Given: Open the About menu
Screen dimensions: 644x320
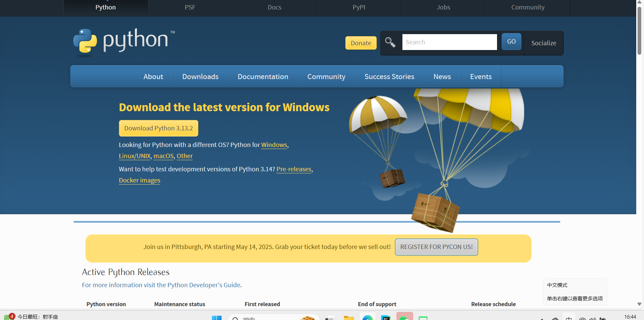Looking at the screenshot, I should [153, 77].
